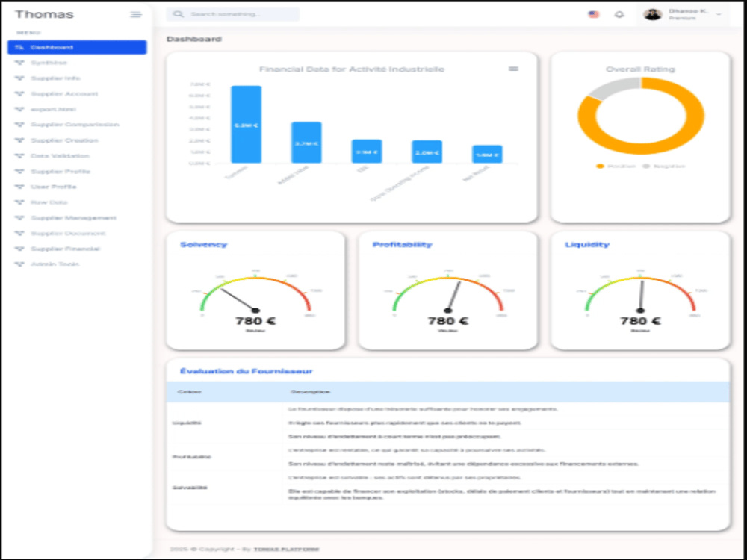Click the icon beside export.html
The width and height of the screenshot is (747, 560).
click(x=19, y=109)
